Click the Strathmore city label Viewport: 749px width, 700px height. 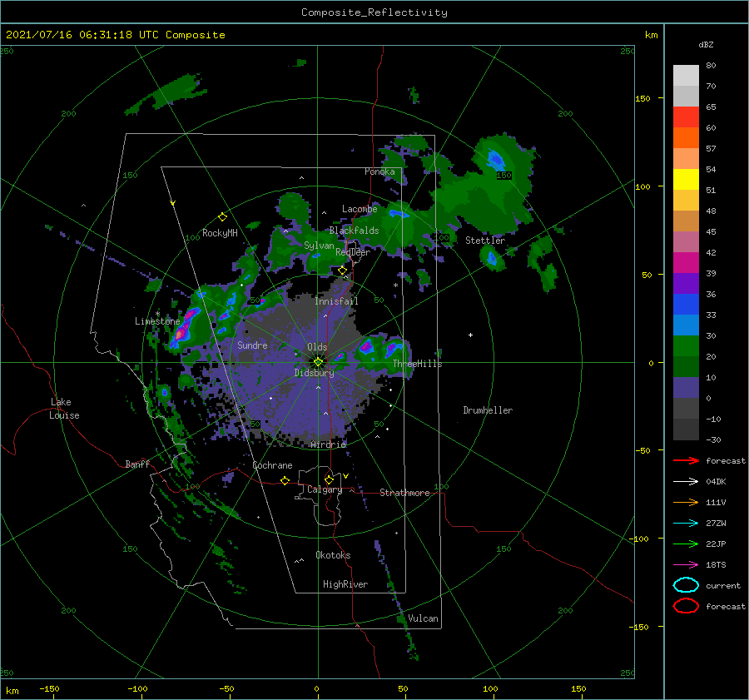(x=404, y=493)
